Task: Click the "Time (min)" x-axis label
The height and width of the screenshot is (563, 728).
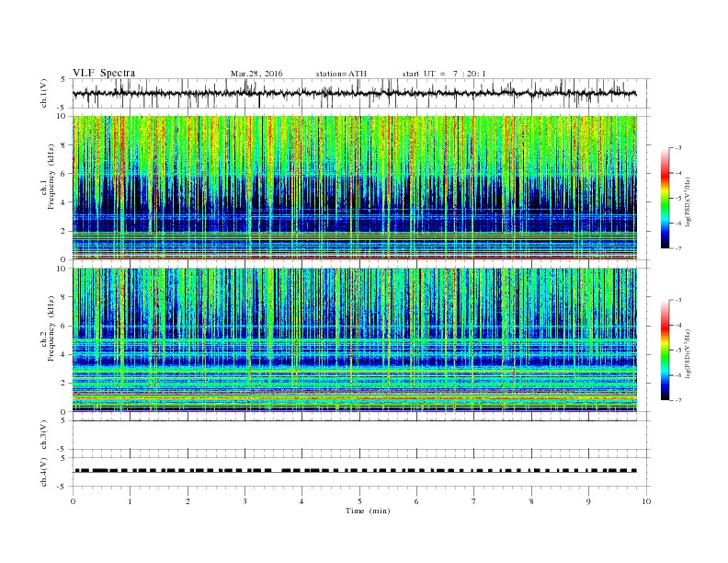Action: tap(368, 511)
